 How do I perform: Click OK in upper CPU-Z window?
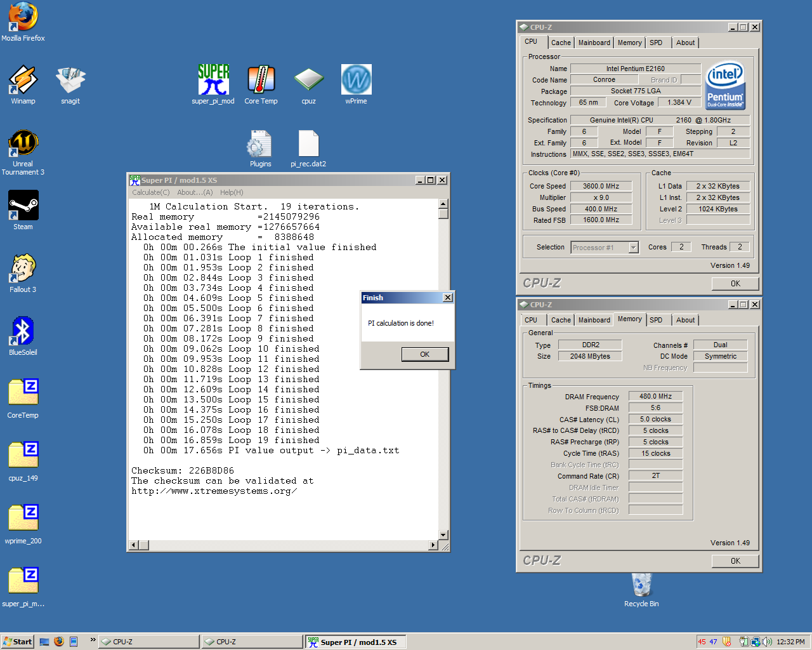pos(735,284)
